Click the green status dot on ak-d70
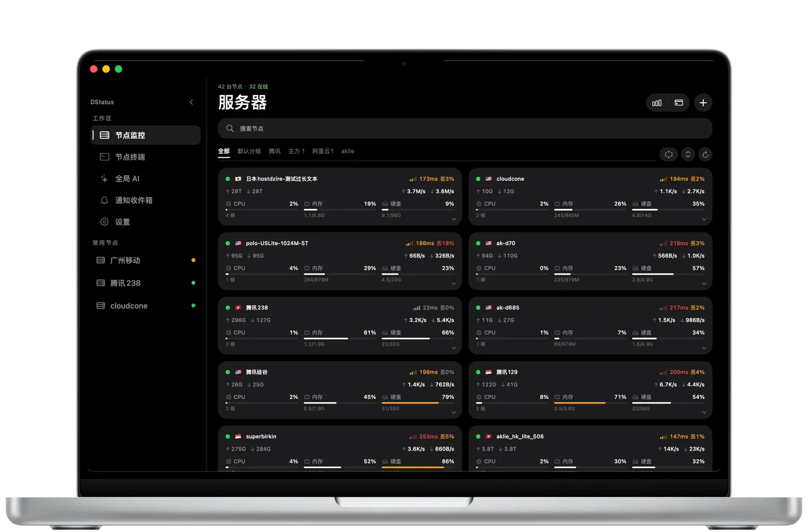Screen dimensions: 808x532 click(478, 244)
